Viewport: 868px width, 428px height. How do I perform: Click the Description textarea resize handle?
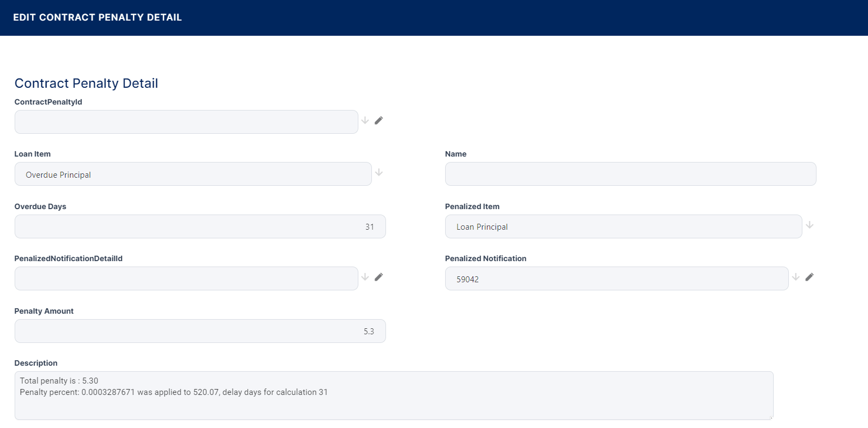click(770, 417)
